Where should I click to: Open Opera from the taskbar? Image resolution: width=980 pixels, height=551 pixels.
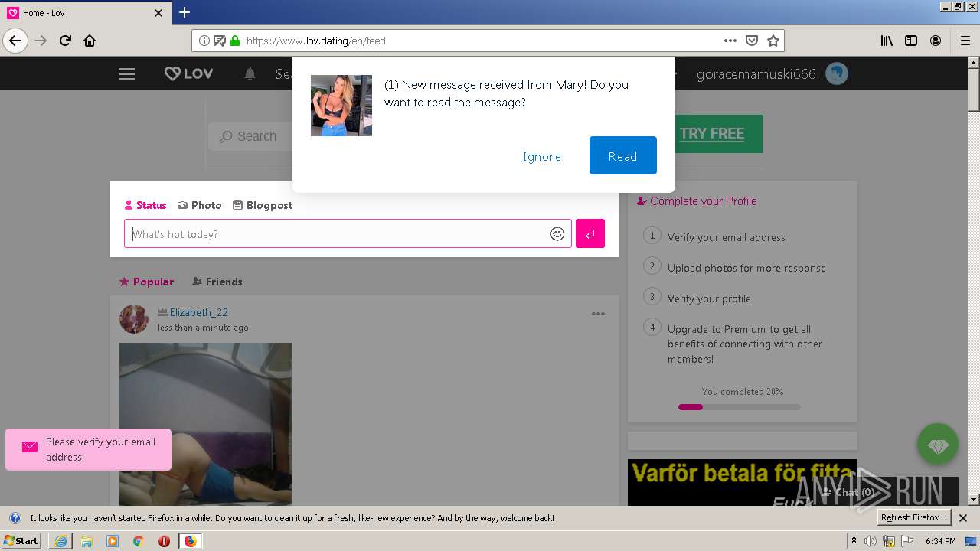tap(164, 541)
